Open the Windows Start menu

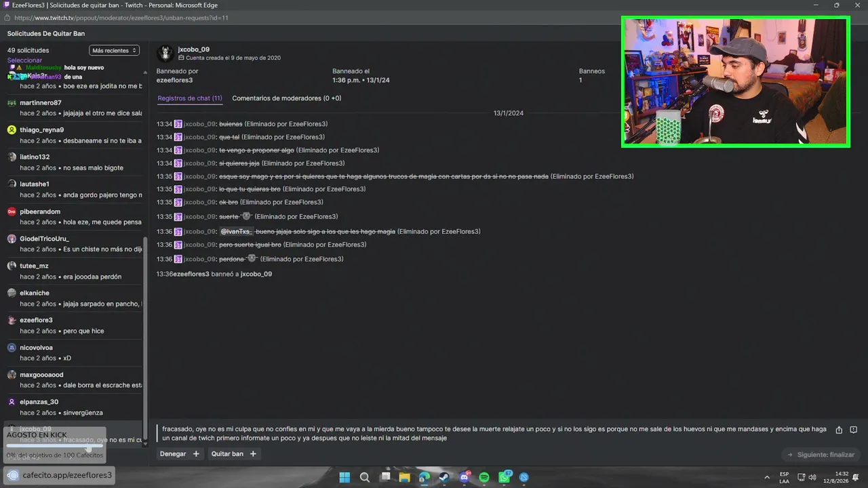pos(344,477)
